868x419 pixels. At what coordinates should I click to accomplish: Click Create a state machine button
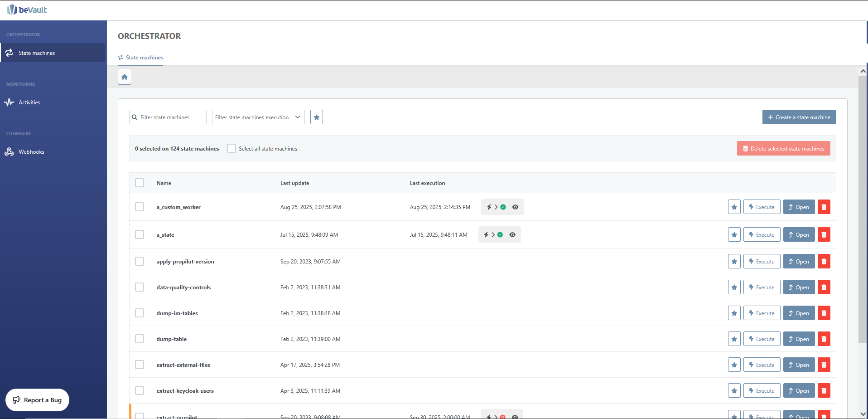tap(799, 117)
